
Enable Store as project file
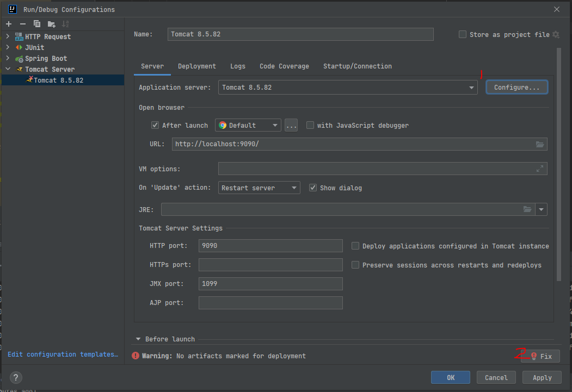pyautogui.click(x=463, y=34)
